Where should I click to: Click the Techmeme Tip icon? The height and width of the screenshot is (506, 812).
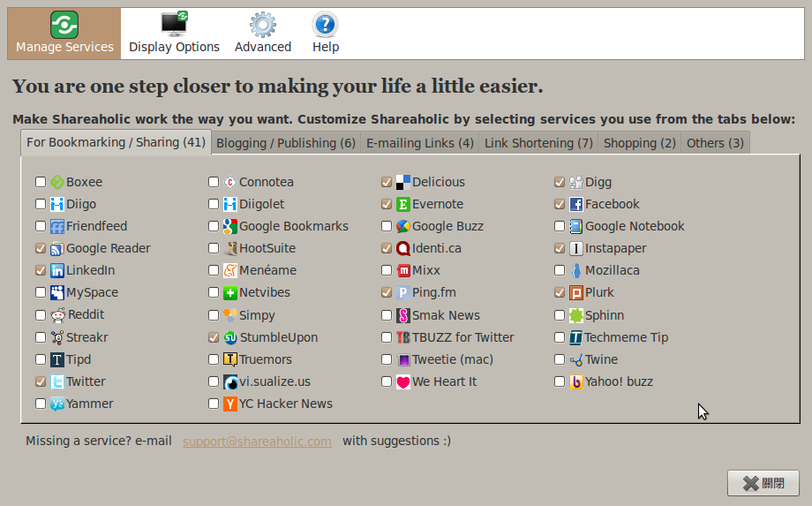(575, 337)
